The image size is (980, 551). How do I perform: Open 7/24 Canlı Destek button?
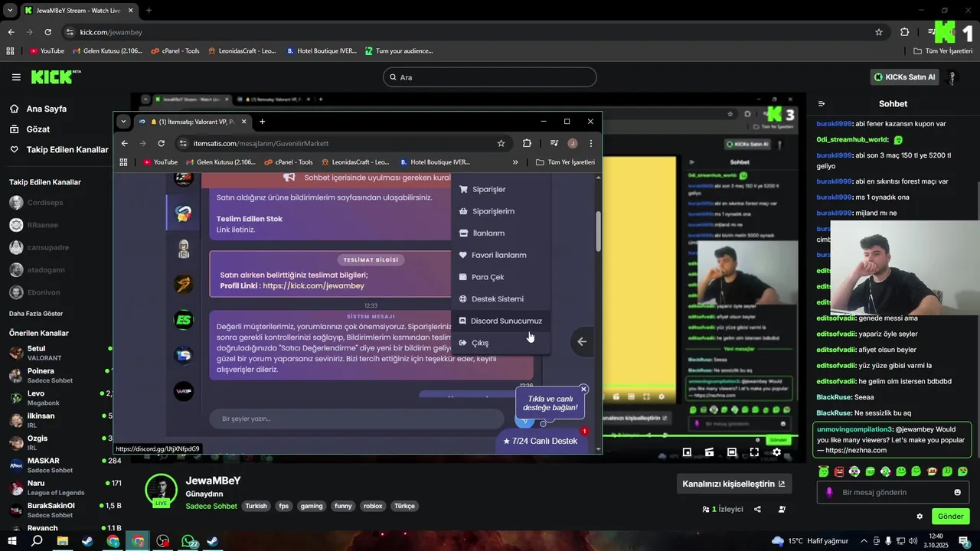pos(541,441)
